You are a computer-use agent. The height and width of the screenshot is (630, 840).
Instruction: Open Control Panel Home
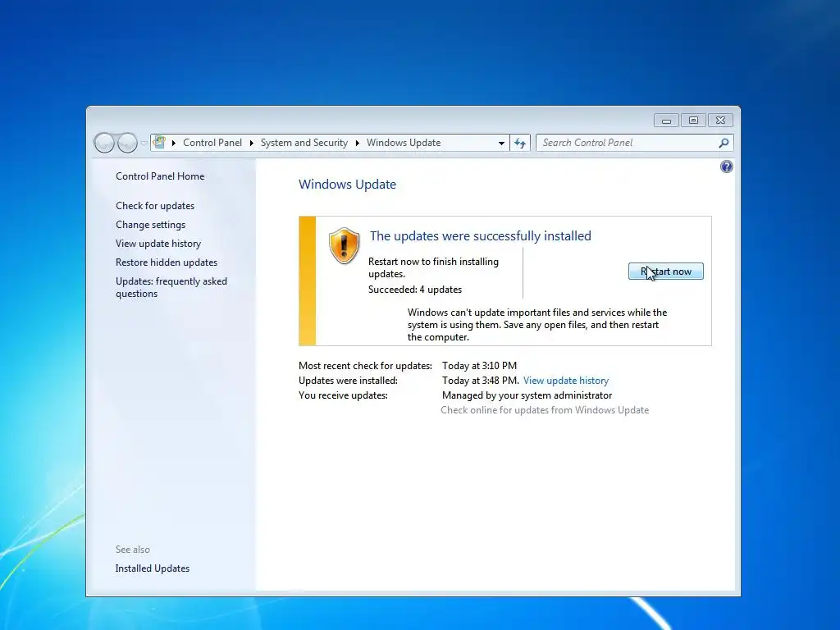(x=160, y=176)
